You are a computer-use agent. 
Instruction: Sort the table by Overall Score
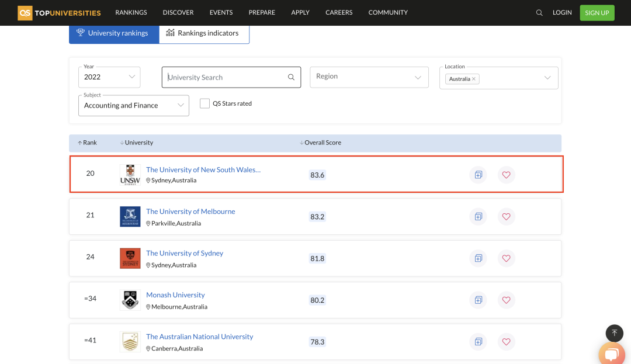click(x=320, y=143)
